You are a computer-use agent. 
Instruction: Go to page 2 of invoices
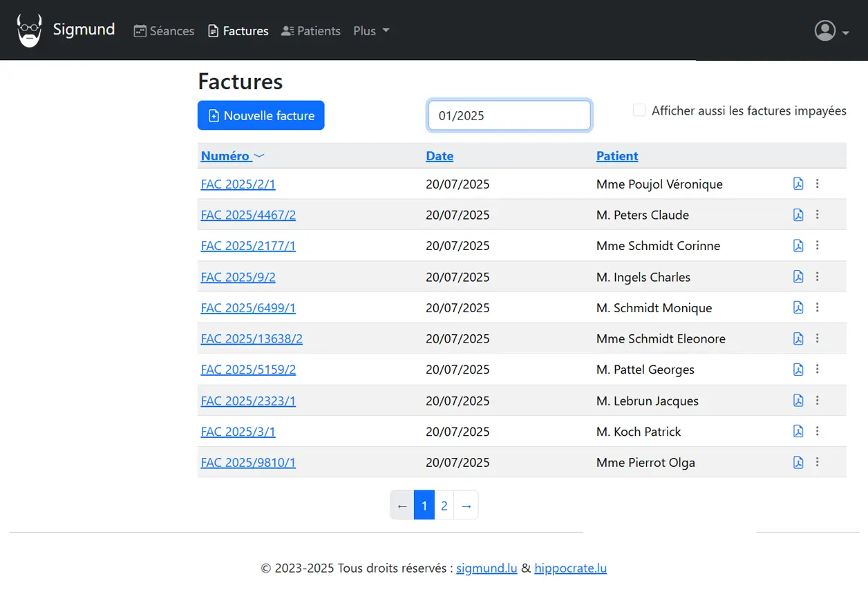click(x=444, y=506)
